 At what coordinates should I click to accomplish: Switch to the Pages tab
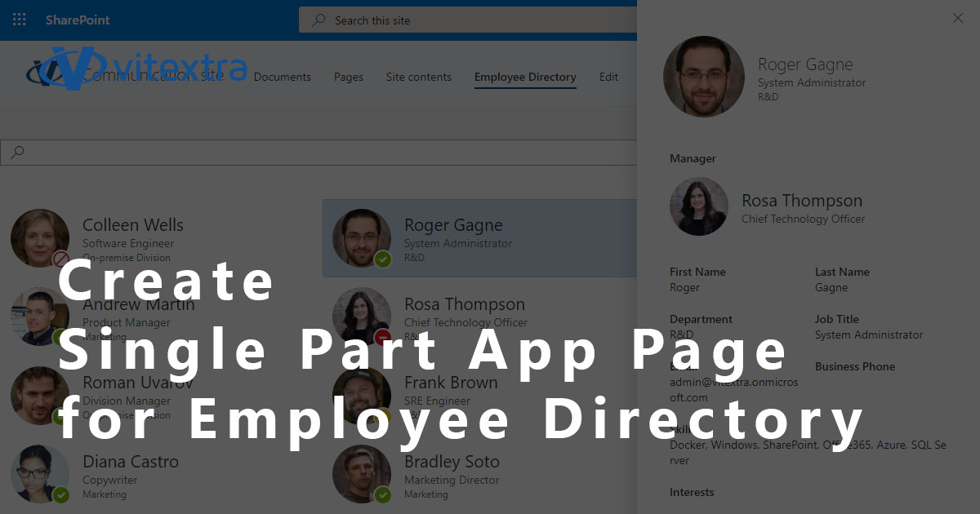pos(349,78)
